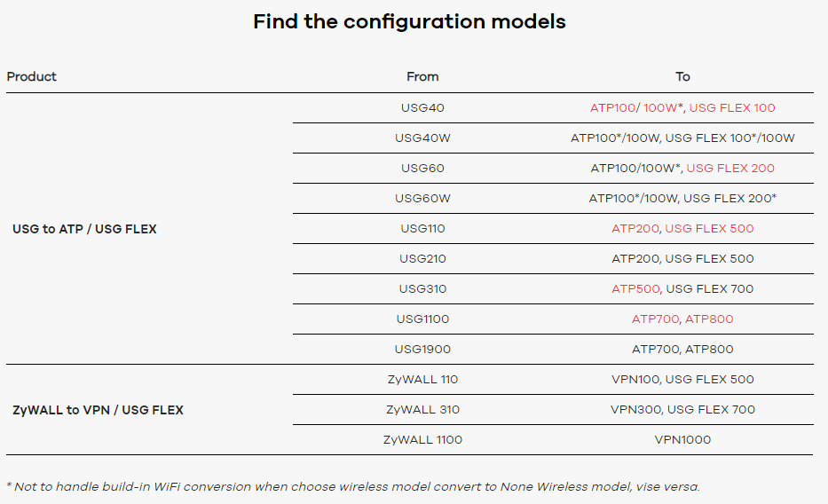
Task: Open the ATP100/100W link for USG40
Action: coord(635,108)
